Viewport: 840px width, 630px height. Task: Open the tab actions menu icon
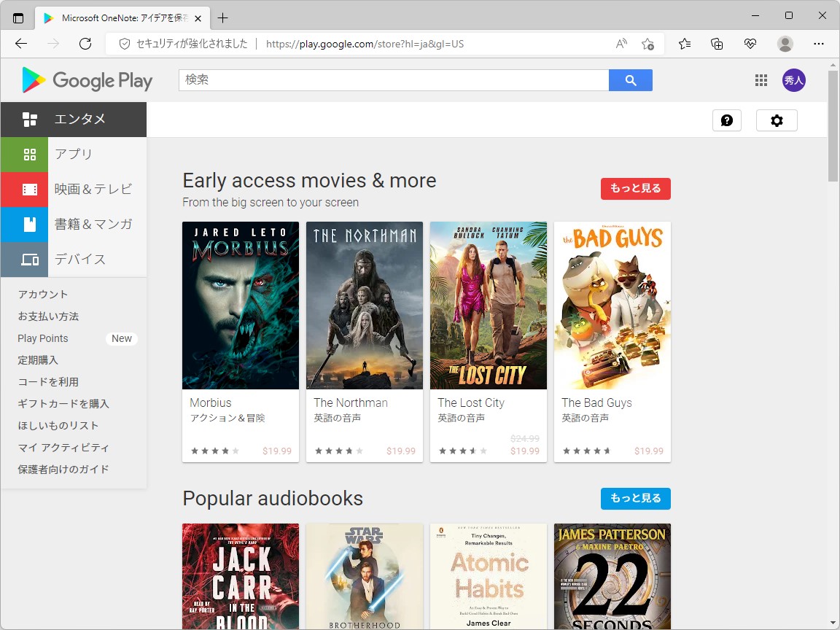pos(18,18)
